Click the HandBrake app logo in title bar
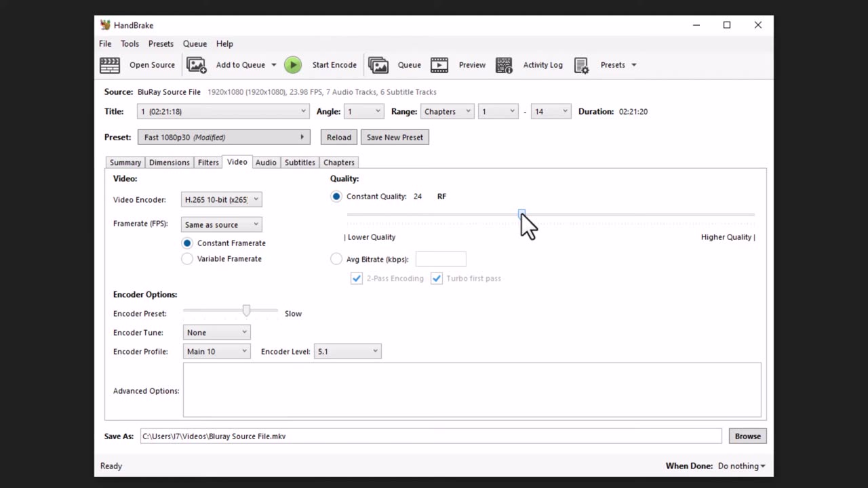The height and width of the screenshot is (488, 868). tap(105, 25)
